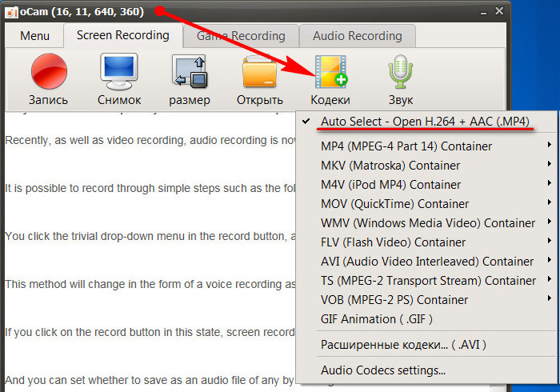Expand the MP4 (MPEG-4 Part 14) Container submenu

426,146
